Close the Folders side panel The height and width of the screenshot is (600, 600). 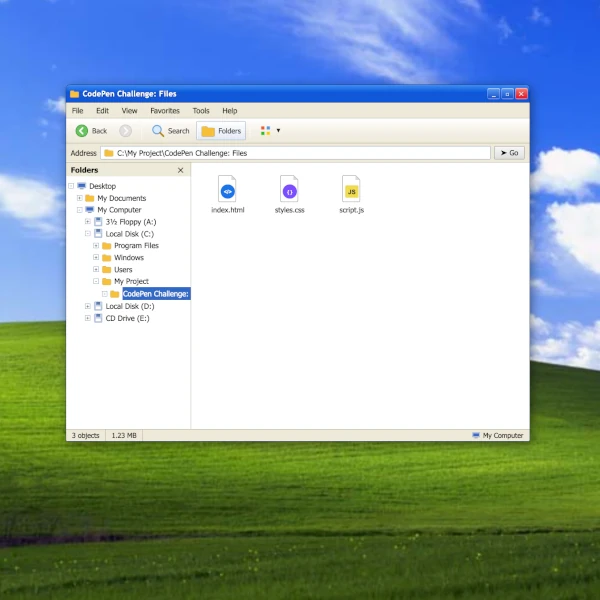[x=181, y=170]
